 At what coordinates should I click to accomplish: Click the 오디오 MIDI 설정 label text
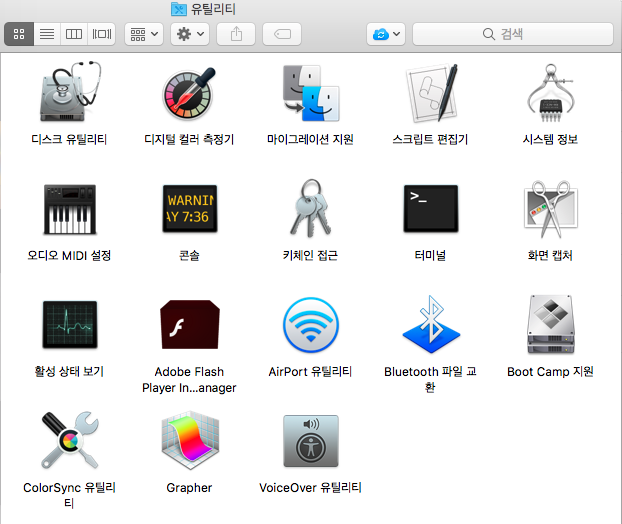(x=69, y=255)
